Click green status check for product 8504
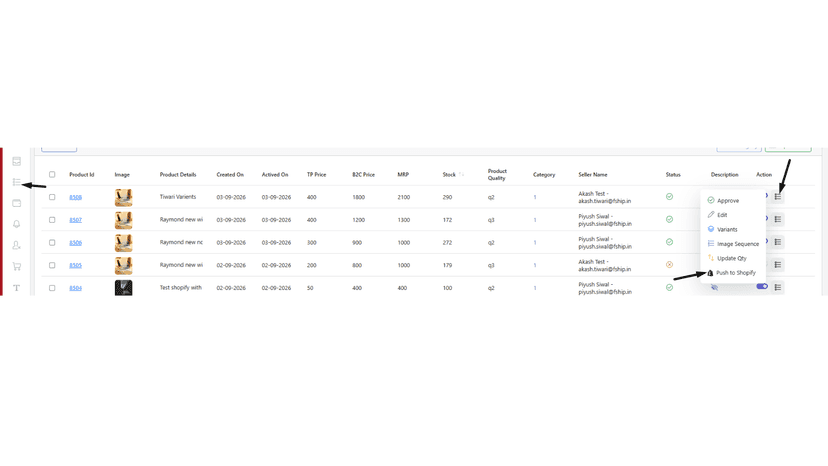 point(669,287)
